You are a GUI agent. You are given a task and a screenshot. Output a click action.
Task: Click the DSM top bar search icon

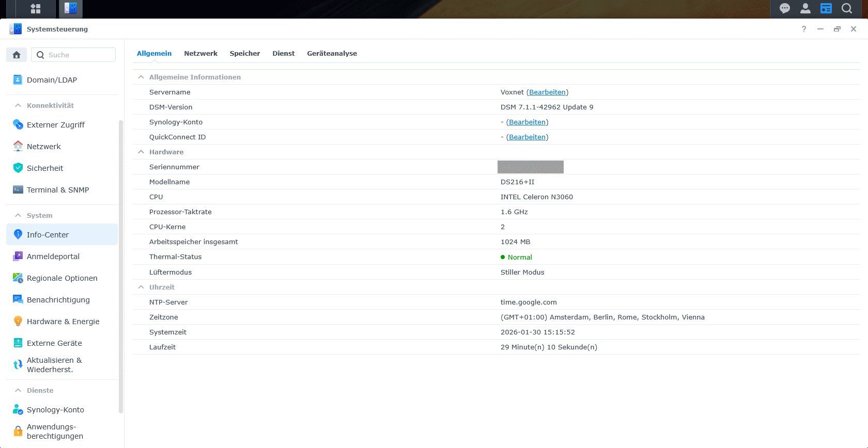click(847, 9)
